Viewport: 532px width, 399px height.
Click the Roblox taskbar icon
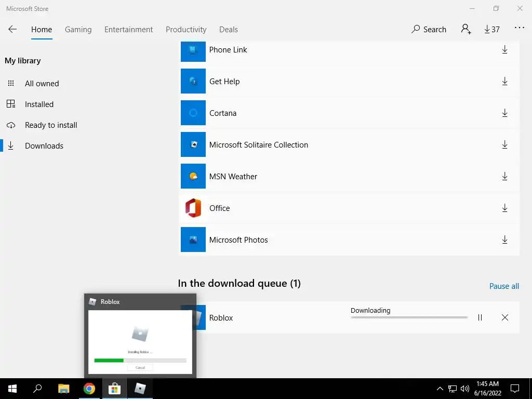pyautogui.click(x=140, y=389)
